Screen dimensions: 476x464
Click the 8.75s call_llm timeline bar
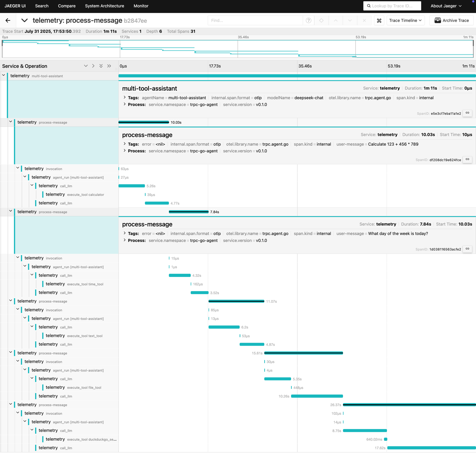365,431
